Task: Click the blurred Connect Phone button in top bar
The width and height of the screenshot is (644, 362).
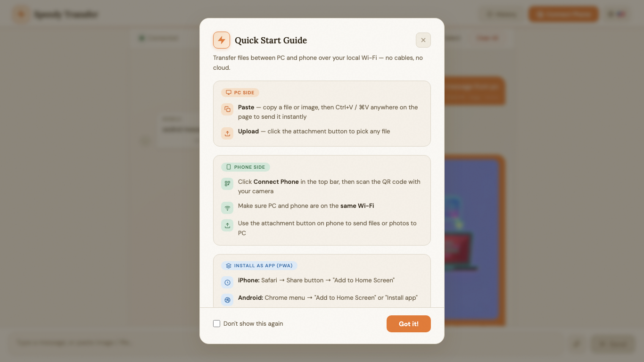Action: (563, 14)
